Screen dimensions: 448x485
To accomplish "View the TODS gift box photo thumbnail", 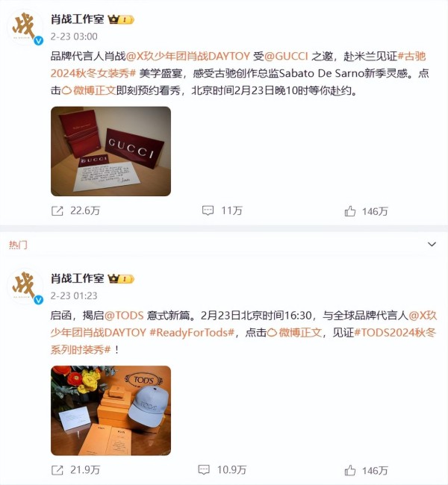I will 111,410.
